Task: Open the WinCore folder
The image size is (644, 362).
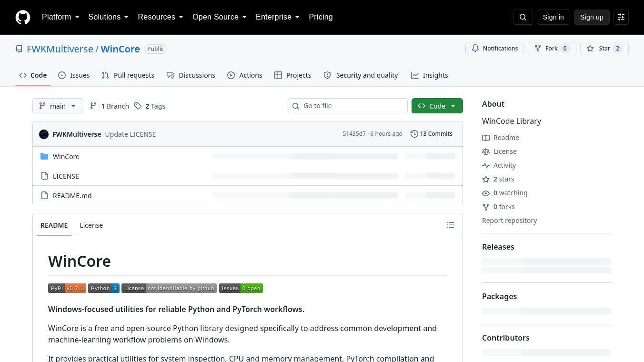Action: tap(66, 156)
